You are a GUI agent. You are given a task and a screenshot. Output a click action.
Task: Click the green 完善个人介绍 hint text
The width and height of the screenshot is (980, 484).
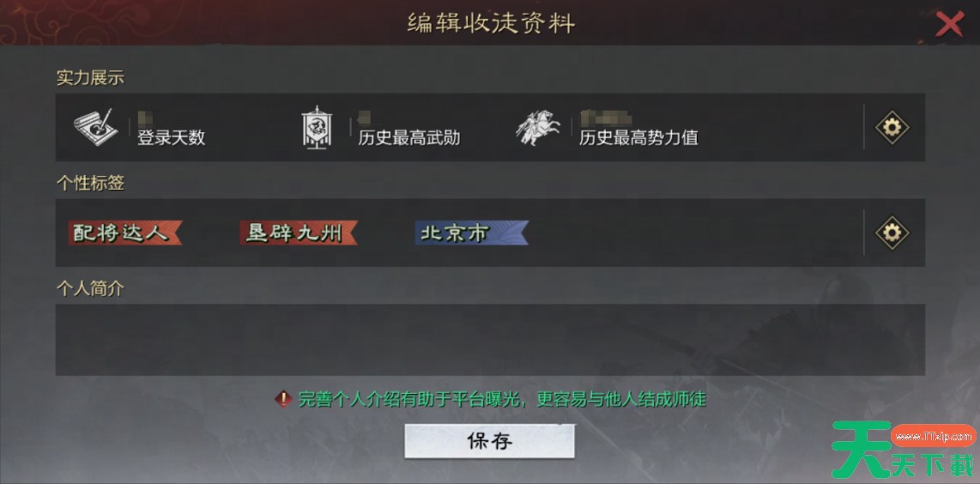502,399
